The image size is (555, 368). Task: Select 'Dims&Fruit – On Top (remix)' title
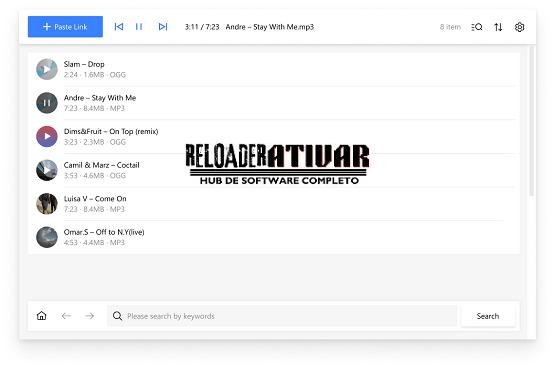pos(111,132)
